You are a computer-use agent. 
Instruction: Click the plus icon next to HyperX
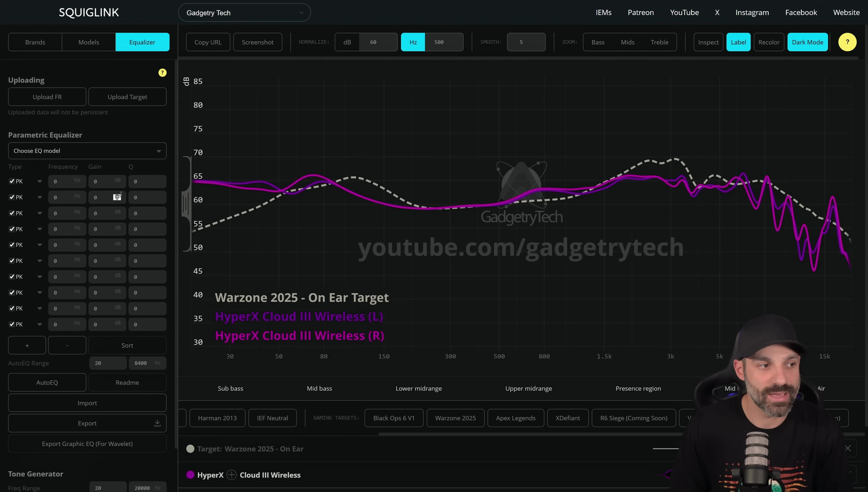[x=232, y=475]
